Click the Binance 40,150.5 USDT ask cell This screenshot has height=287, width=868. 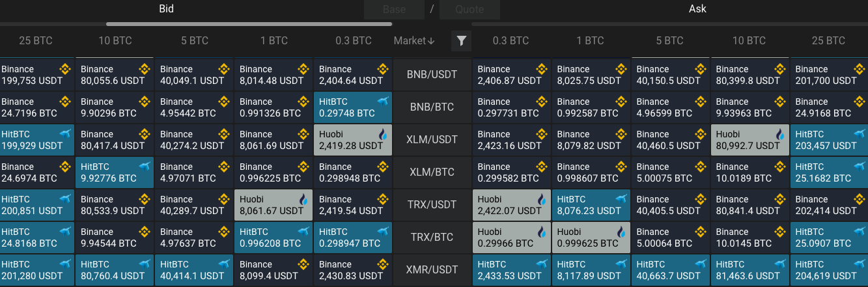(x=671, y=75)
